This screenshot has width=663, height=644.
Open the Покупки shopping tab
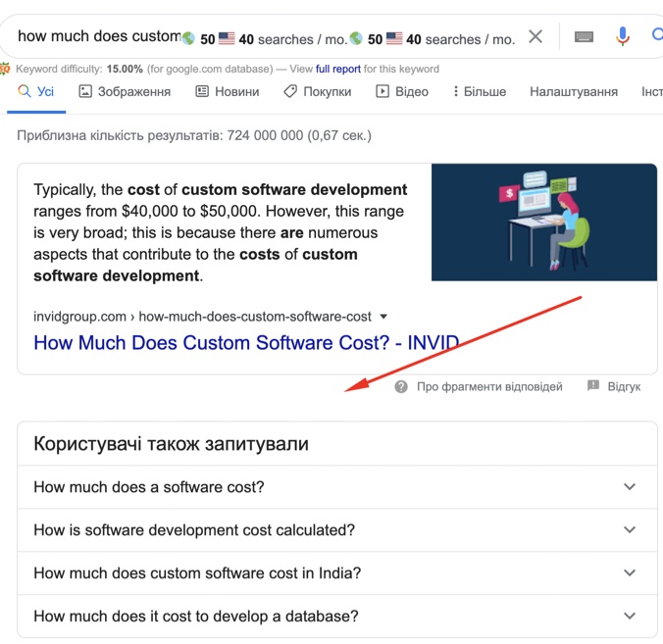[x=317, y=91]
